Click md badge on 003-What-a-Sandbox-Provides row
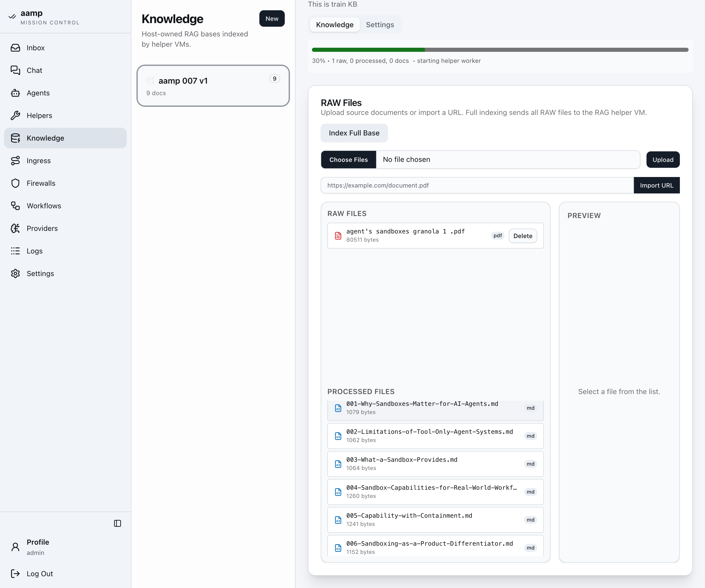 pos(531,464)
